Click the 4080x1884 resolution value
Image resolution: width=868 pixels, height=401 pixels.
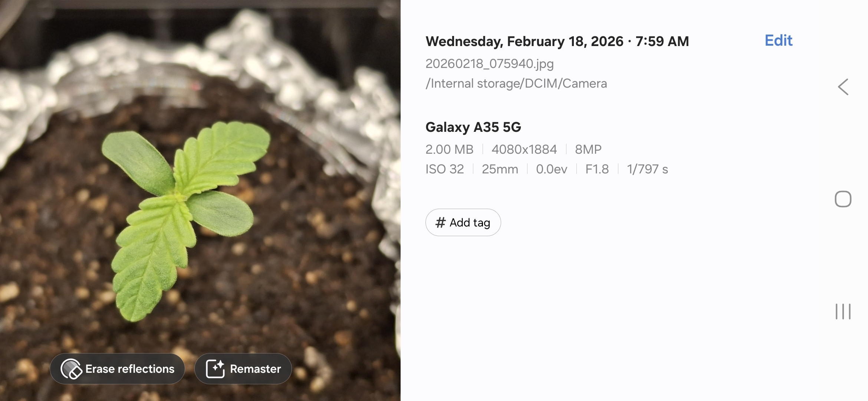[524, 149]
